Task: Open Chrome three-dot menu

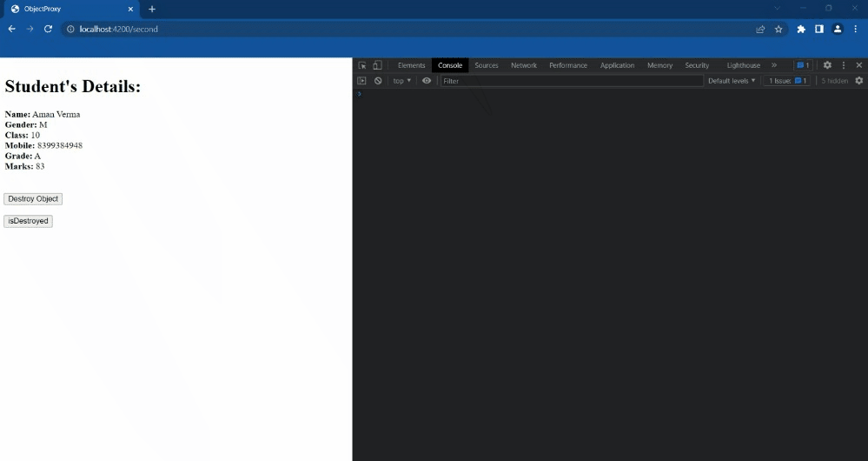Action: (x=855, y=30)
